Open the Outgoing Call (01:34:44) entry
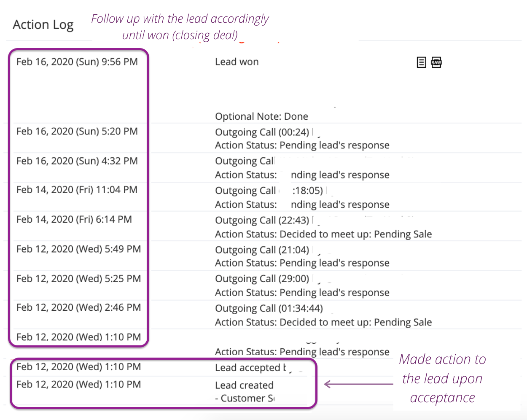Screen dimensions: 527x420 pos(269,309)
